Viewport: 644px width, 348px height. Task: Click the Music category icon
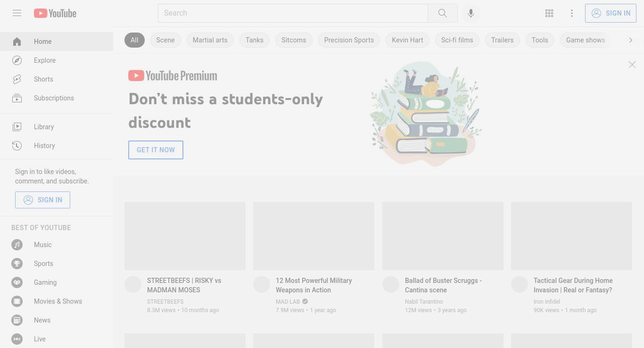17,245
